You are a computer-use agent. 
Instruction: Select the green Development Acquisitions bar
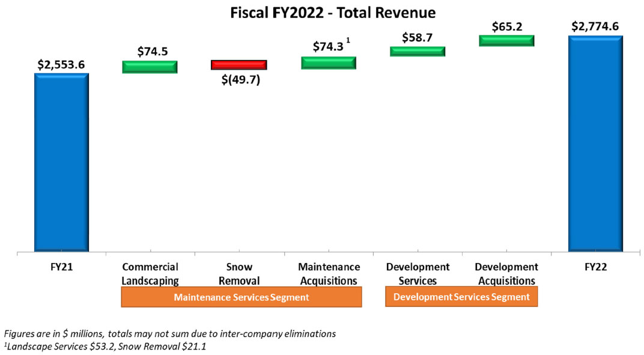tap(506, 40)
